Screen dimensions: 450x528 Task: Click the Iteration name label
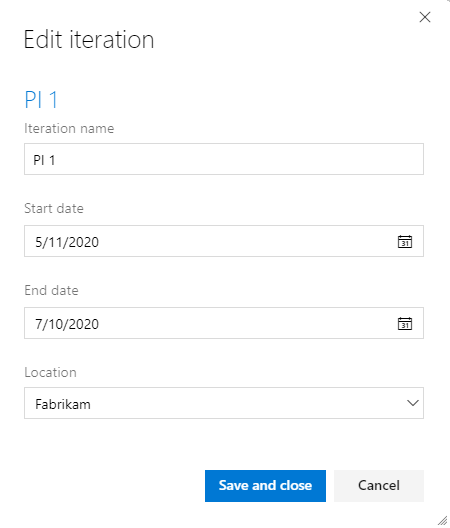coord(69,129)
